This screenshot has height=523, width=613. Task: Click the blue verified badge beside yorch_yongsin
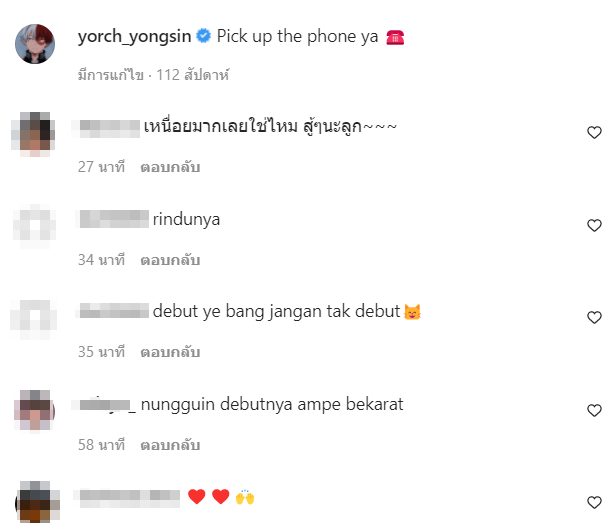pyautogui.click(x=203, y=36)
